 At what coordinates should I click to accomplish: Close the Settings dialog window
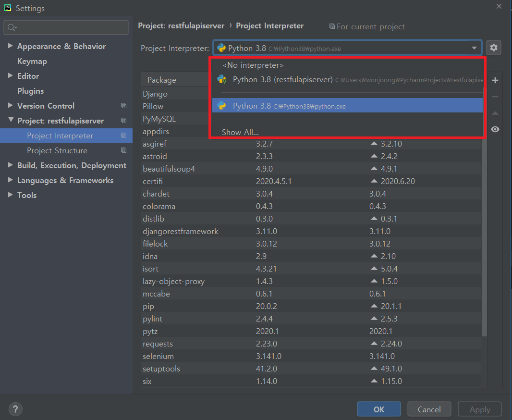(499, 6)
